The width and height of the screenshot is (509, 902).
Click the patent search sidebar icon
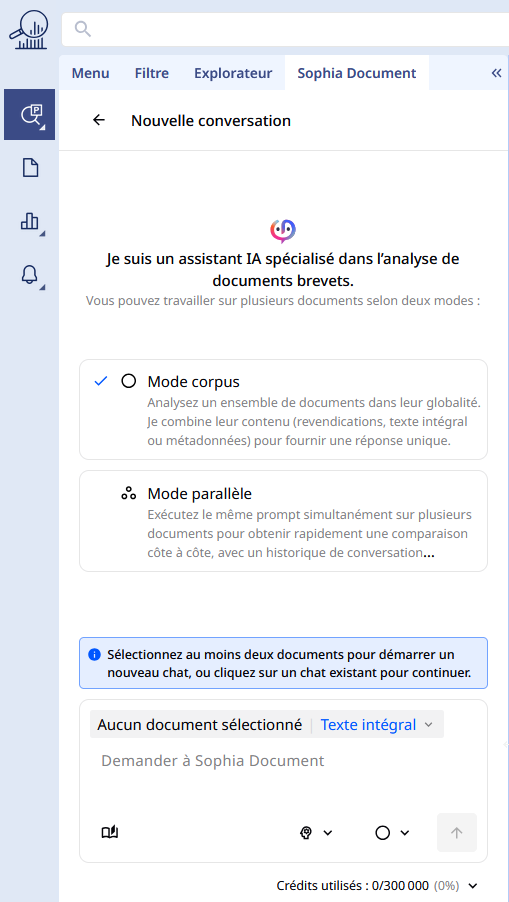pyautogui.click(x=29, y=114)
